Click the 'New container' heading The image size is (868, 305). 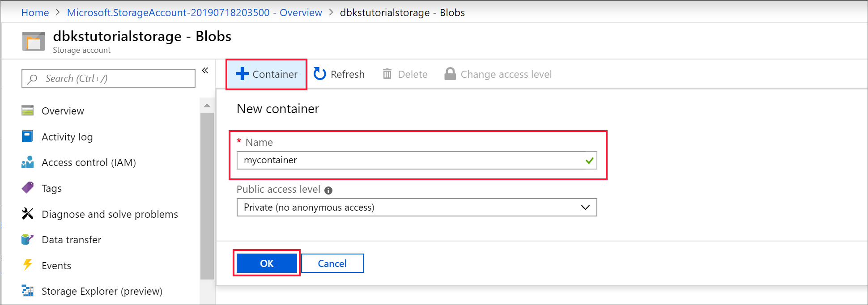[x=278, y=109]
